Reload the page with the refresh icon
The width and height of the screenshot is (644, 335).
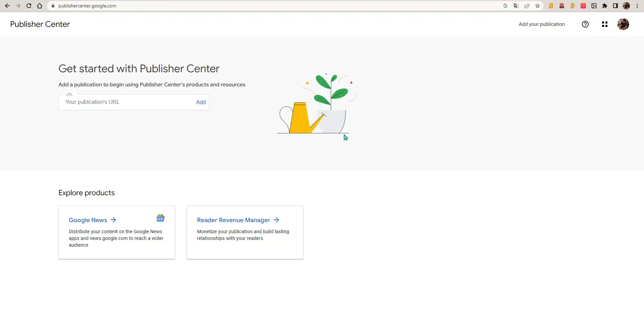point(29,6)
